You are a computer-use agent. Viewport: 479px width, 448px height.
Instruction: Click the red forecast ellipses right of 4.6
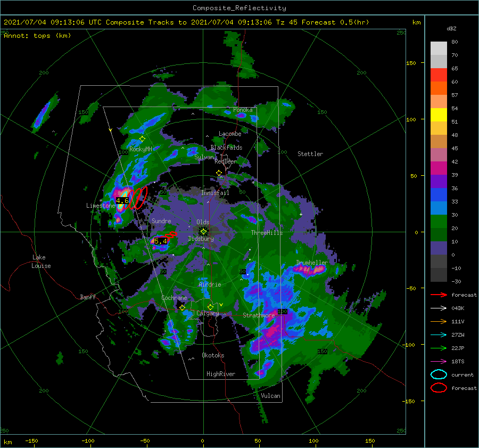[x=138, y=198]
